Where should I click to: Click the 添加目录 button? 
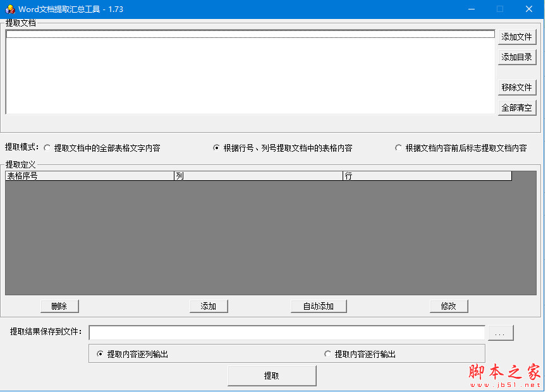click(x=516, y=57)
